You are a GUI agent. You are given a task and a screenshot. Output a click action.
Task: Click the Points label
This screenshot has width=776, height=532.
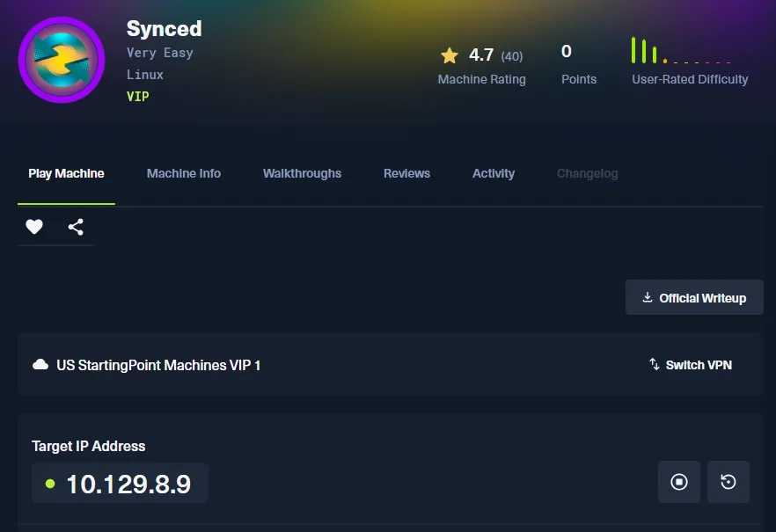[x=579, y=79]
